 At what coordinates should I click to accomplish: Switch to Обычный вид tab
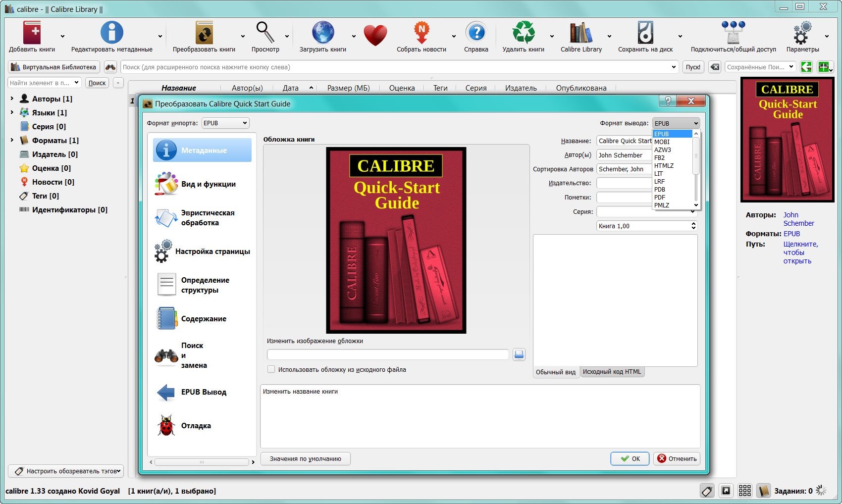pos(556,372)
